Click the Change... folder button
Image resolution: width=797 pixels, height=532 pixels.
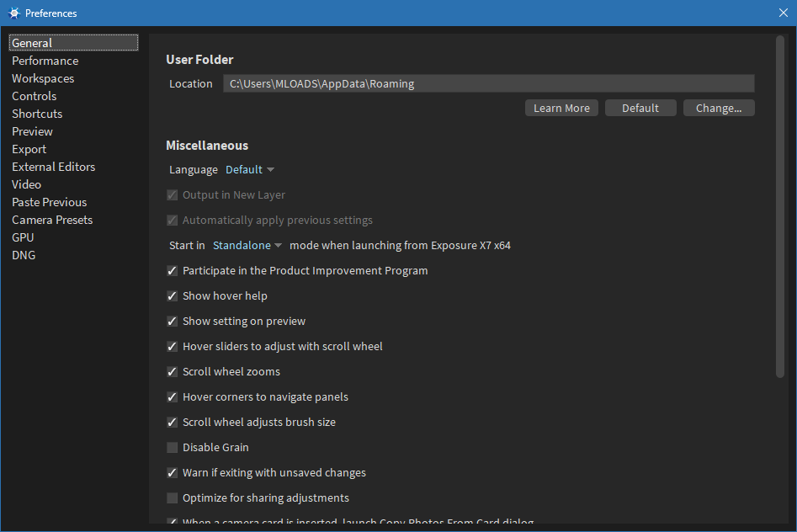click(x=719, y=108)
